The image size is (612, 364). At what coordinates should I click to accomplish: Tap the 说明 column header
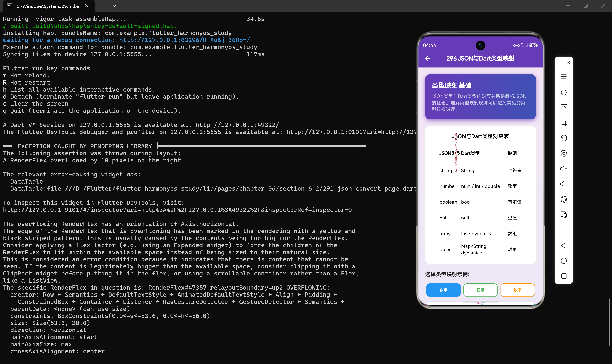pos(512,153)
